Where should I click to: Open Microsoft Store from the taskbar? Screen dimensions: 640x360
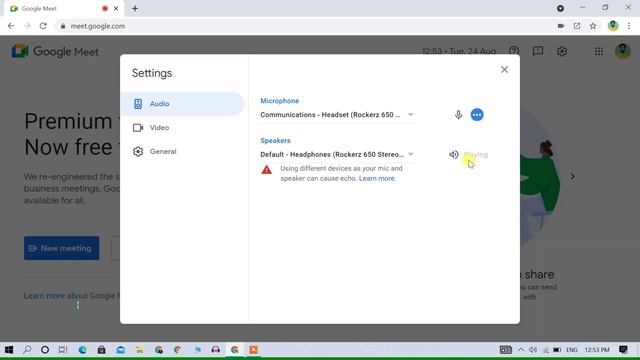[x=101, y=350]
